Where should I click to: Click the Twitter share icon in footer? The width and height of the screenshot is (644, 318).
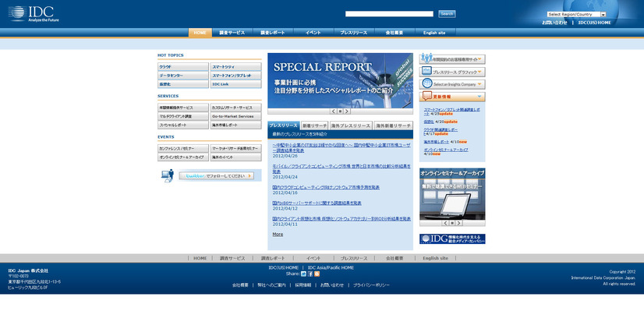(304, 274)
